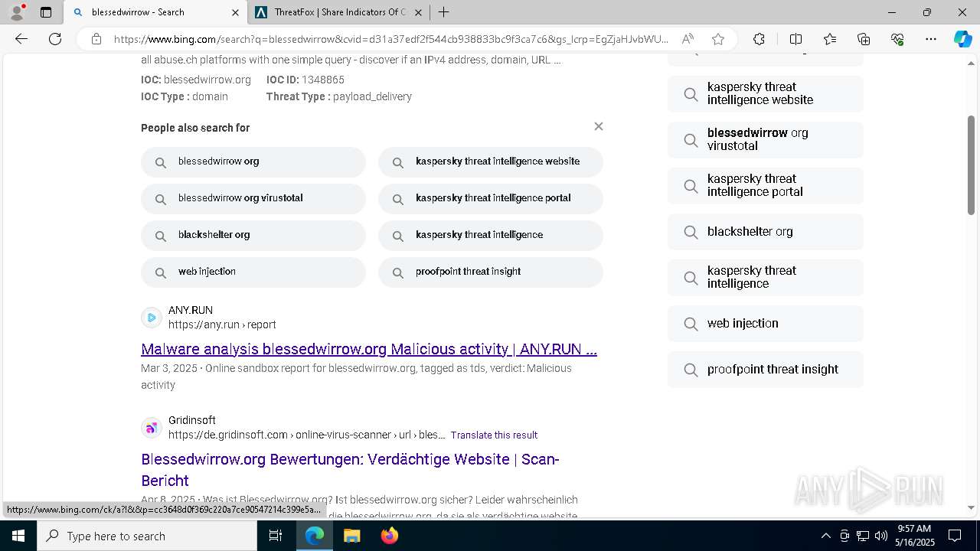This screenshot has height=551, width=980.
Task: Open the network status tray icon
Action: click(862, 536)
